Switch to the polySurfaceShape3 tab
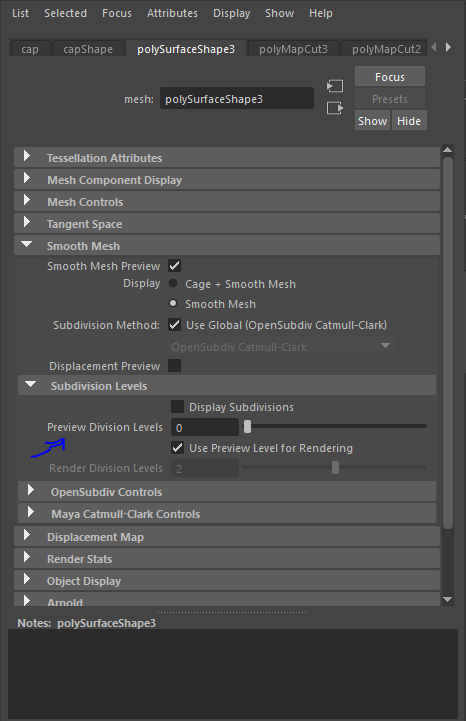Viewport: 466px width, 721px height. tap(186, 49)
